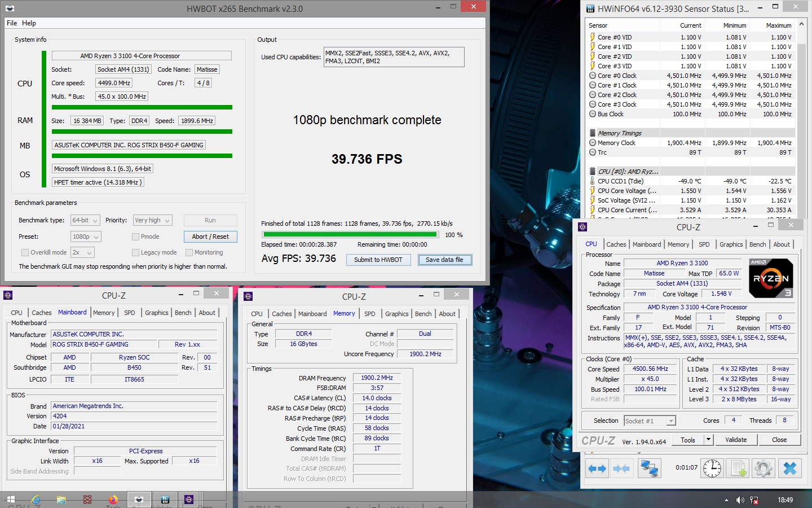Open HWiNFO network remote monitoring icon
Viewport: 812px width, 508px height.
click(x=648, y=468)
